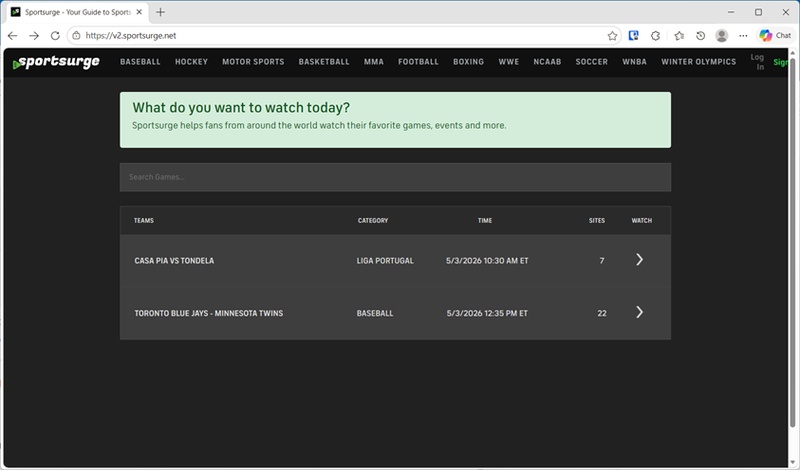Go back using the browser back arrow

point(13,36)
